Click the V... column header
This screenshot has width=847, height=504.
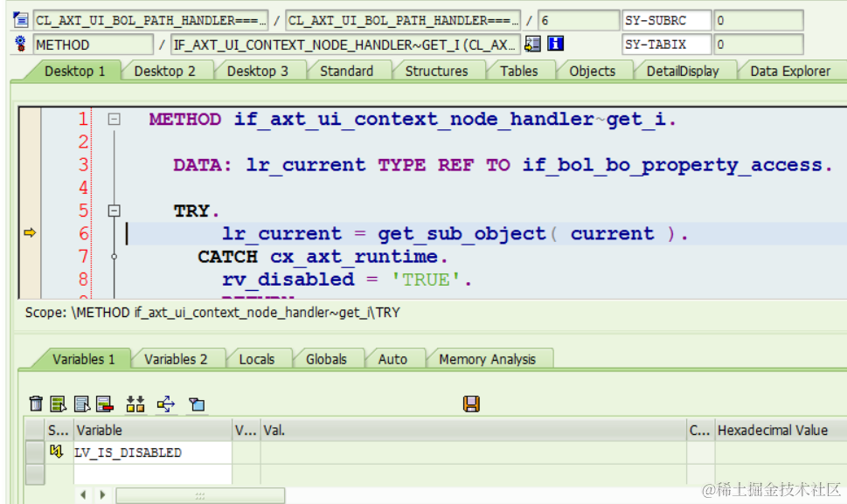tap(246, 430)
